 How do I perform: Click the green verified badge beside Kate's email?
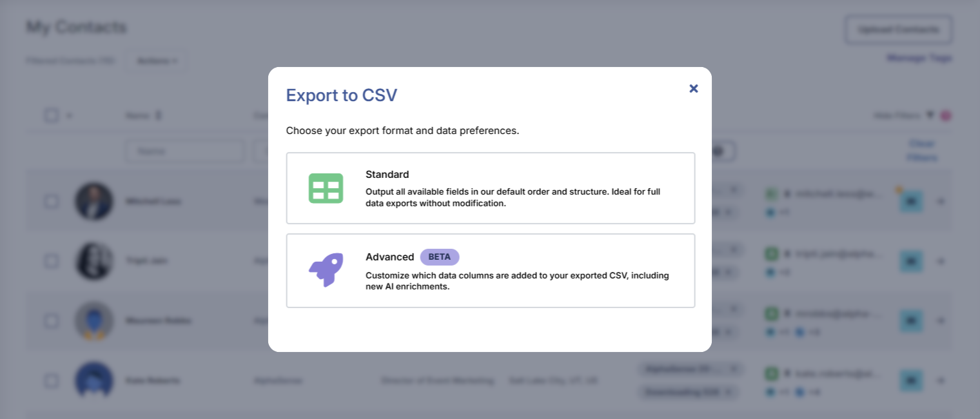point(771,373)
